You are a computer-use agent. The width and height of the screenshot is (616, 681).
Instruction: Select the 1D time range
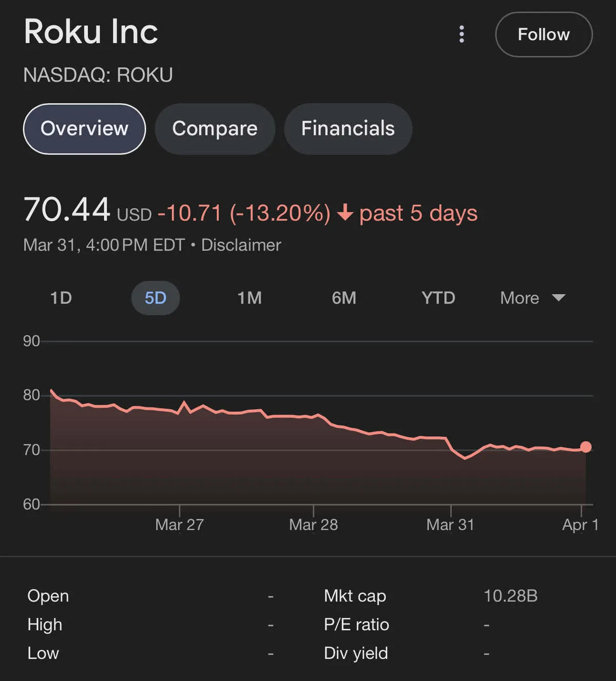coord(61,298)
